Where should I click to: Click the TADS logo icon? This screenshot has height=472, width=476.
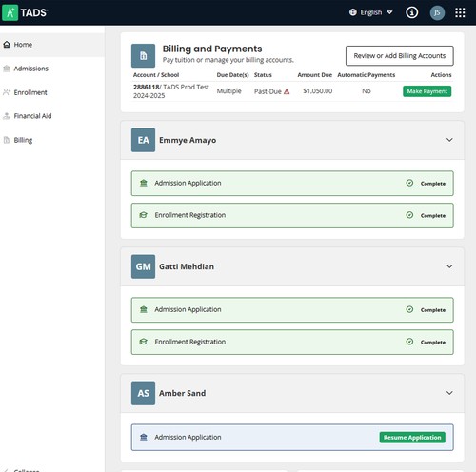[10, 12]
